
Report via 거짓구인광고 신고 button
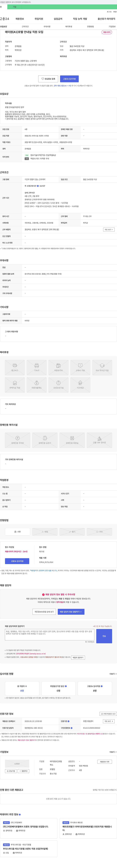pos(108,714)
